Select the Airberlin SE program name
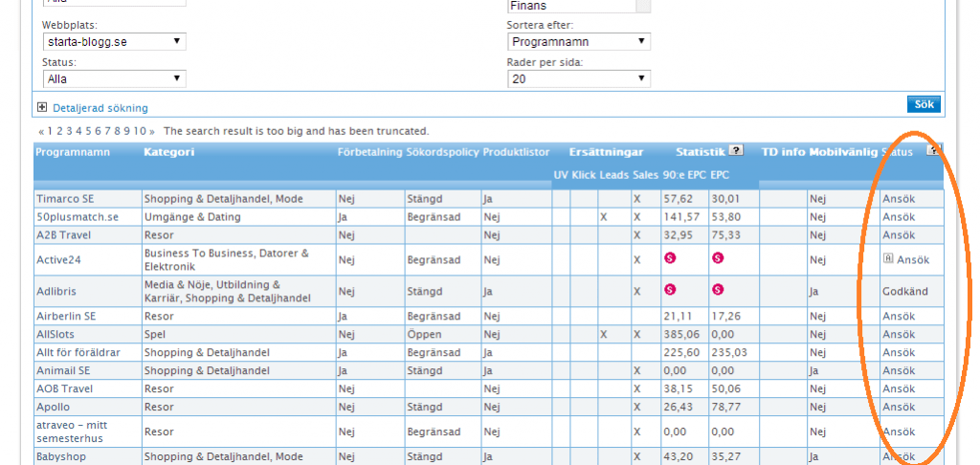The width and height of the screenshot is (980, 465). tap(66, 317)
